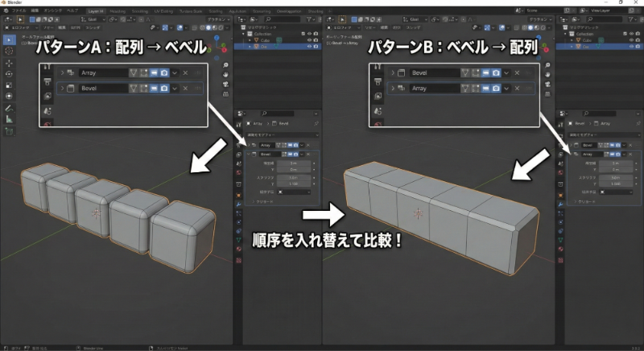
Task: Pin the Pattern A properties editor context
Action: pyautogui.click(x=316, y=123)
